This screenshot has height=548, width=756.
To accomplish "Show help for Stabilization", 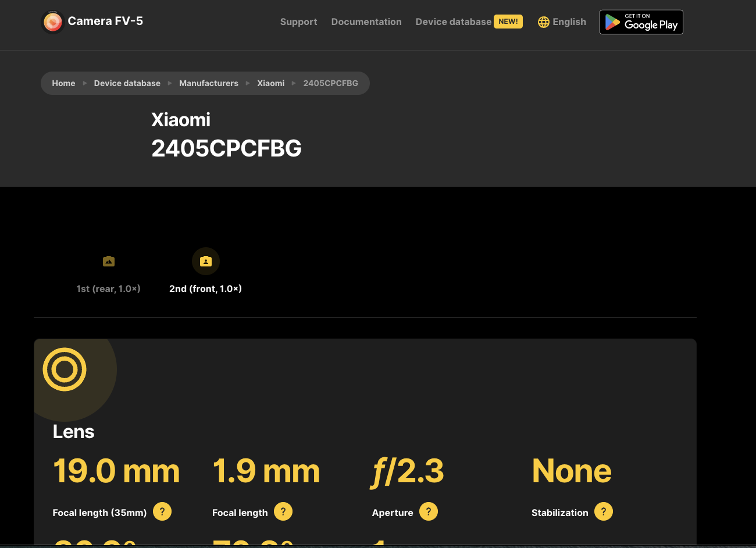I will point(604,511).
